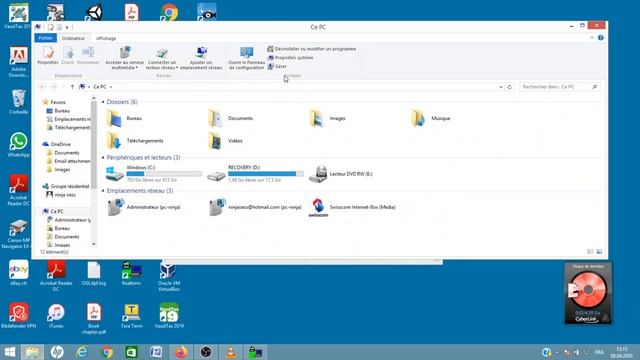Select Ce PC in navigation pane
640x360 pixels.
53,211
